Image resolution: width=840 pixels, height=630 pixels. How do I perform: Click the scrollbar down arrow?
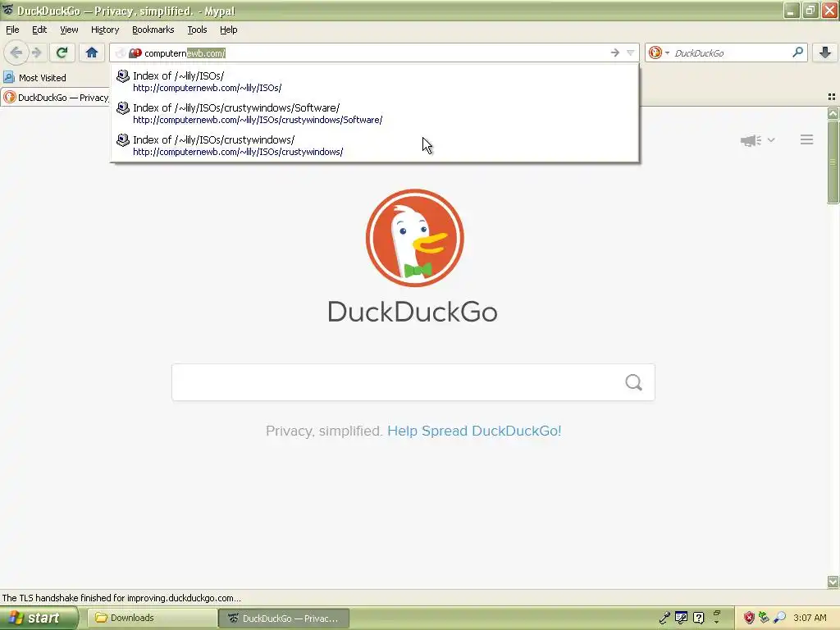click(833, 582)
